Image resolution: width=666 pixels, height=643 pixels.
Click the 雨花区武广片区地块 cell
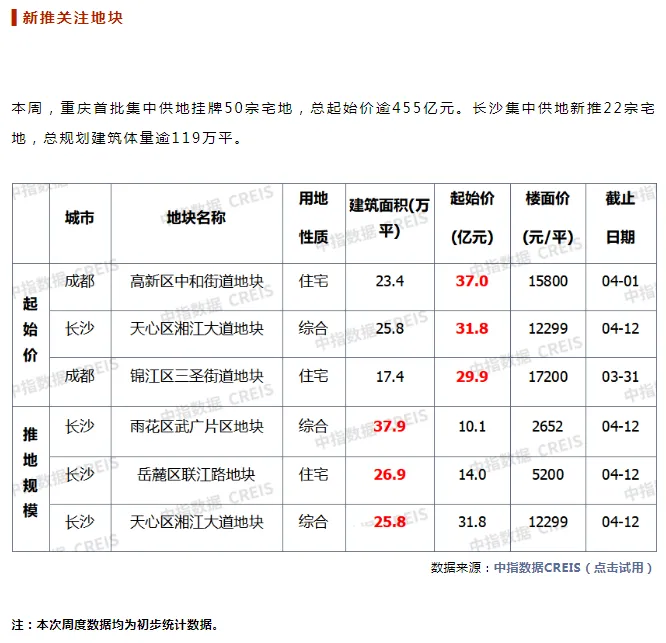(197, 426)
